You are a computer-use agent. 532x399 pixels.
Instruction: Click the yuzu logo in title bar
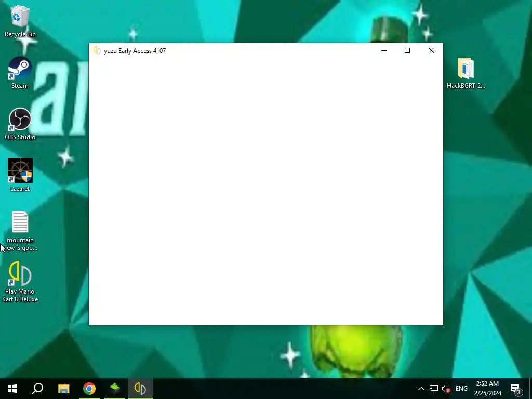tap(97, 50)
